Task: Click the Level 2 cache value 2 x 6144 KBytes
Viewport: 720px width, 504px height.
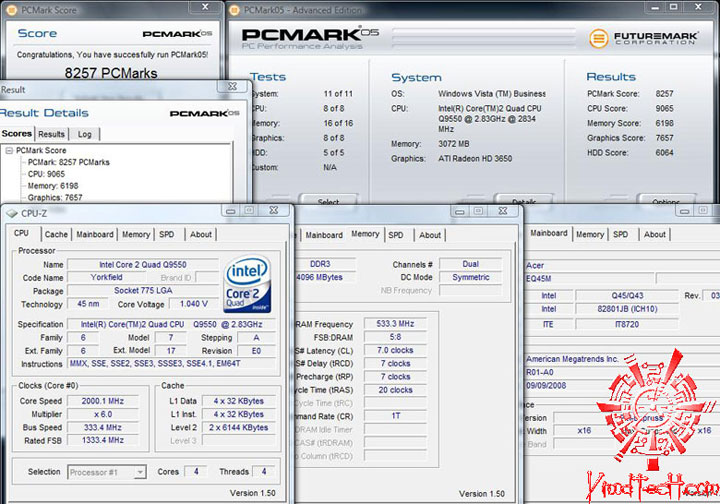Action: click(x=239, y=427)
